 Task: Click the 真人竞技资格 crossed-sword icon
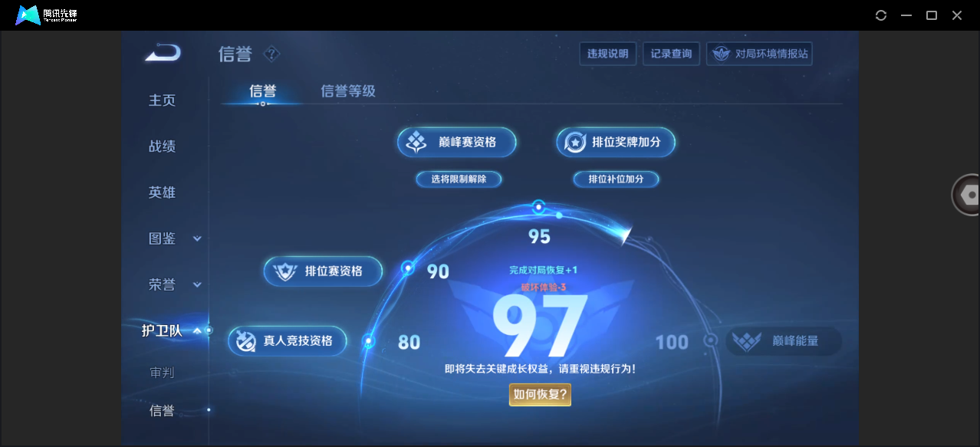[246, 341]
